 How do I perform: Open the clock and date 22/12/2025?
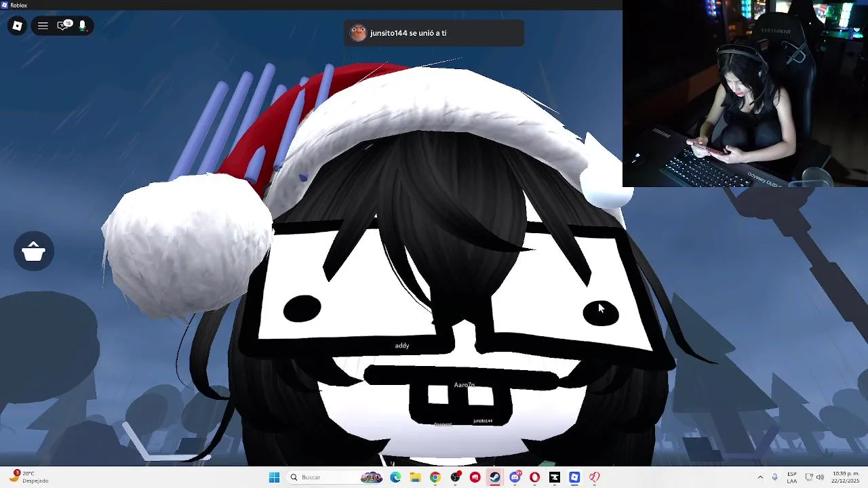click(x=846, y=477)
